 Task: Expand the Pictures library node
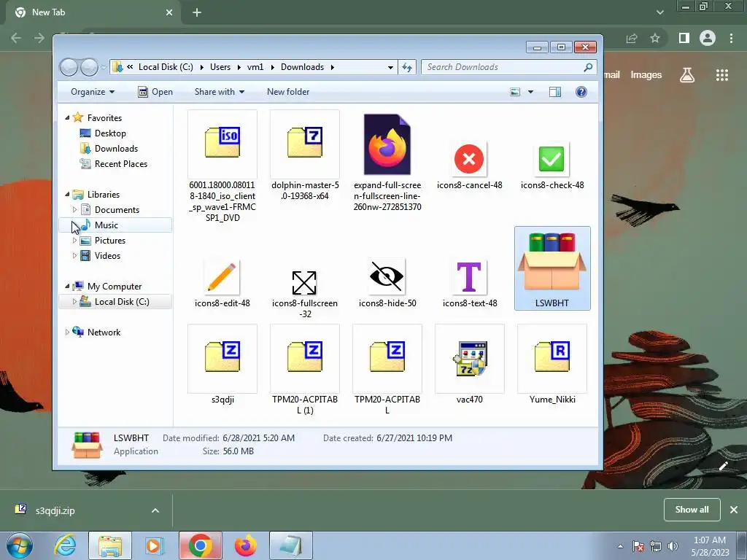pos(74,241)
